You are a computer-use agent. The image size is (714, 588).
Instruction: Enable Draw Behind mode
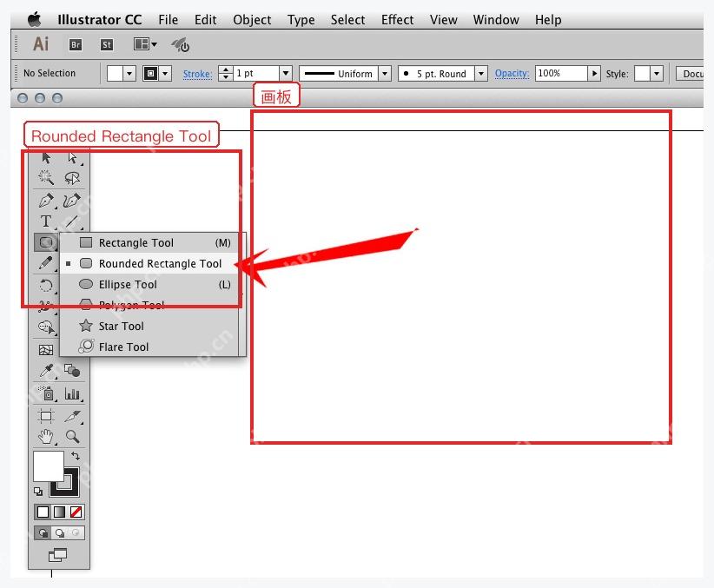[60, 532]
